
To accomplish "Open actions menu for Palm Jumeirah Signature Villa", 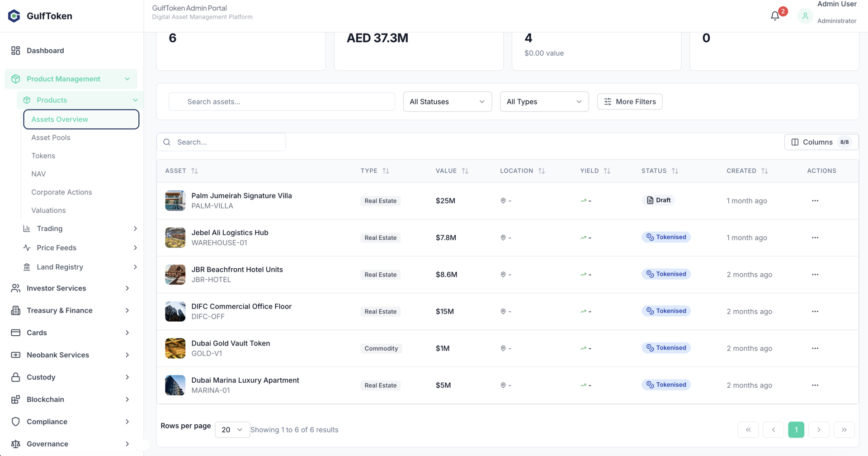I will coord(815,200).
